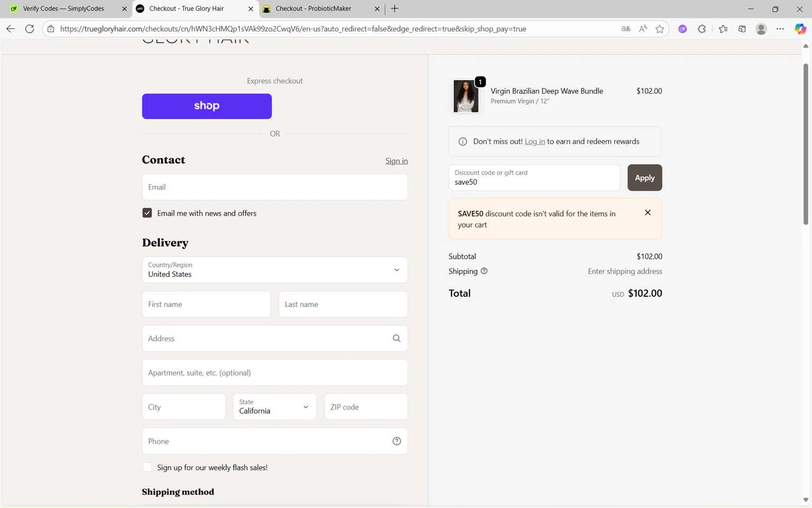
Task: Click the scroll up arrow
Action: (x=806, y=46)
